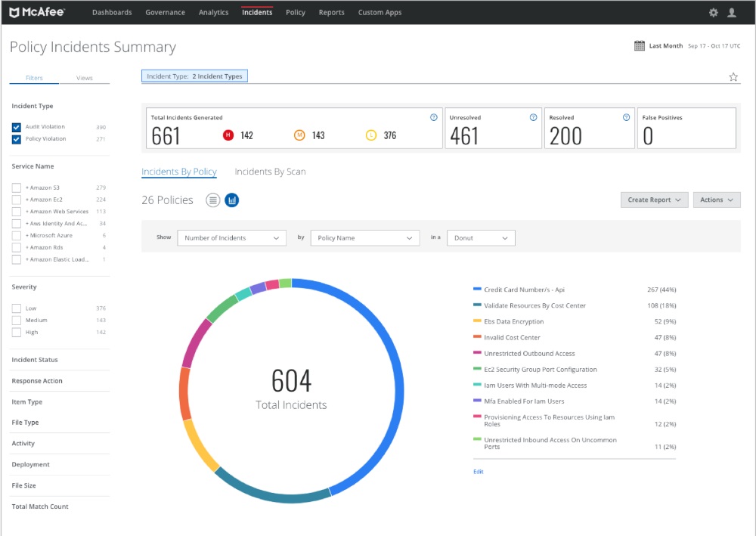Expand the Deployment filter section
The width and height of the screenshot is (756, 536).
click(31, 464)
